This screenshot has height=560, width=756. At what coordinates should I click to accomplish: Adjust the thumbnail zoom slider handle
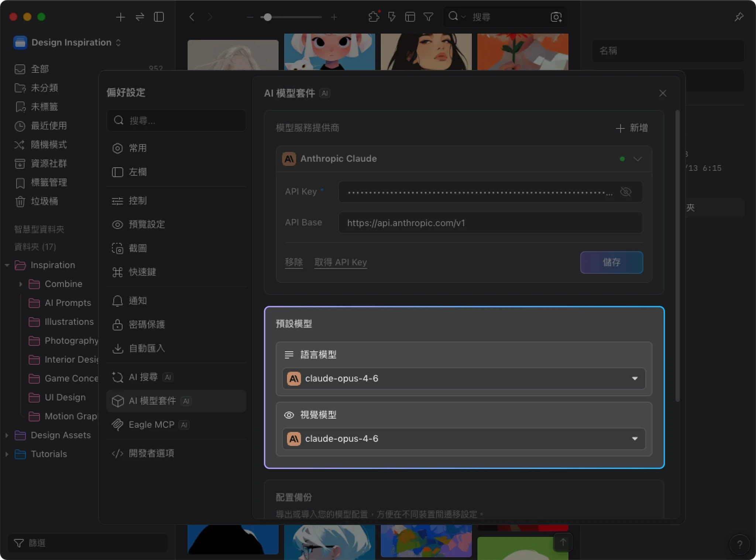pos(268,17)
